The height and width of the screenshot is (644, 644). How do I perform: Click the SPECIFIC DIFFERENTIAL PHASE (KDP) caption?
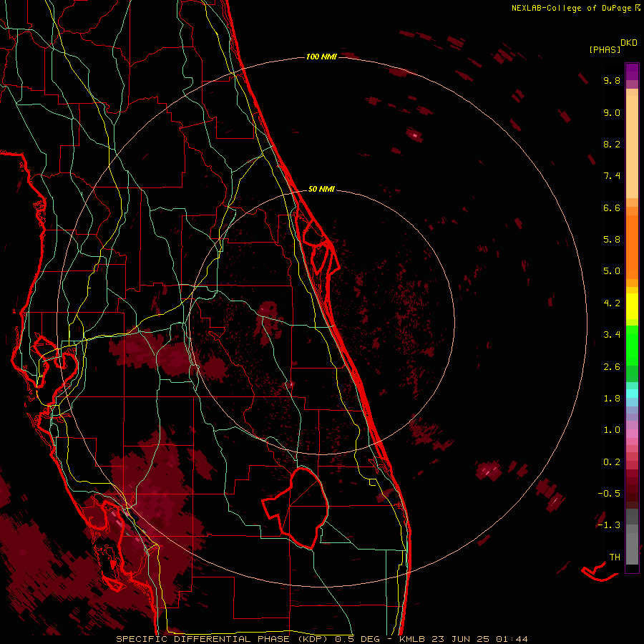click(x=223, y=639)
